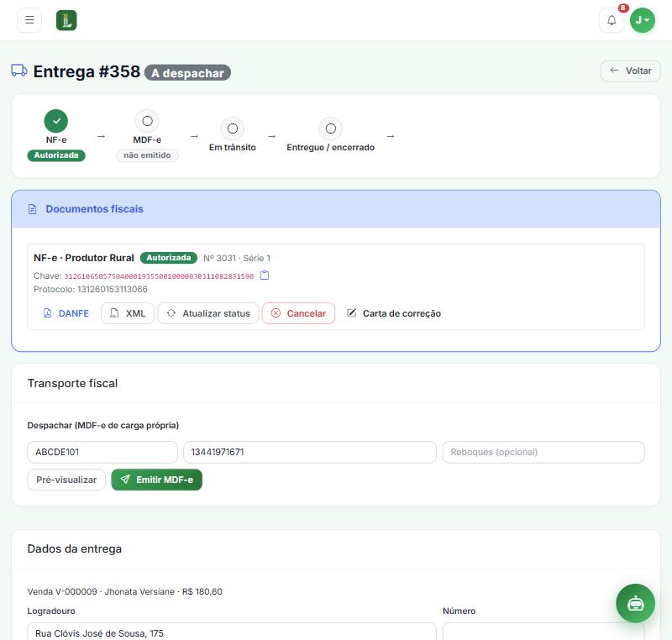The width and height of the screenshot is (672, 640).
Task: Click the Protocolo: 131260153113066 text
Action: [91, 289]
